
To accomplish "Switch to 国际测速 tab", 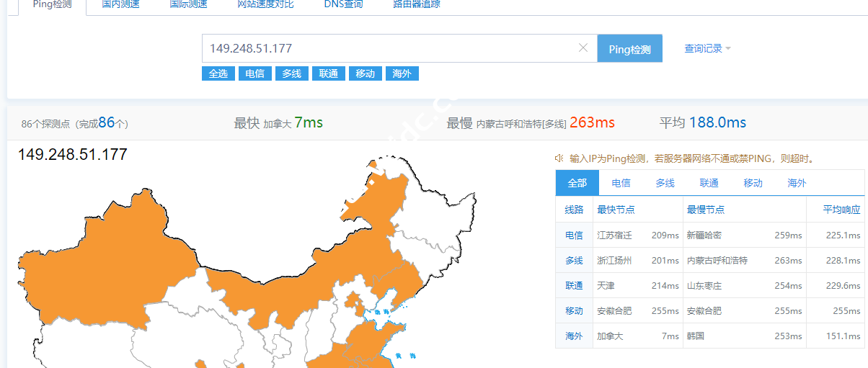I will pos(188,4).
